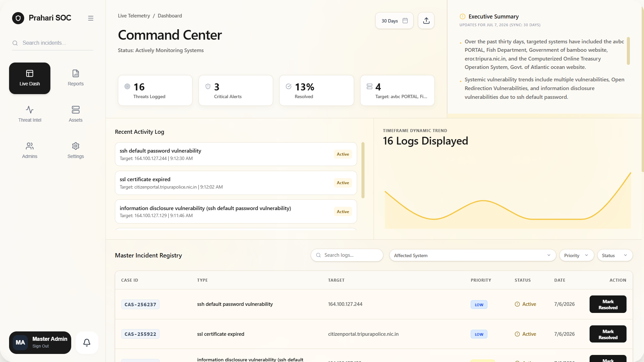Open the Live Dash section
The image size is (644, 362).
(x=30, y=78)
